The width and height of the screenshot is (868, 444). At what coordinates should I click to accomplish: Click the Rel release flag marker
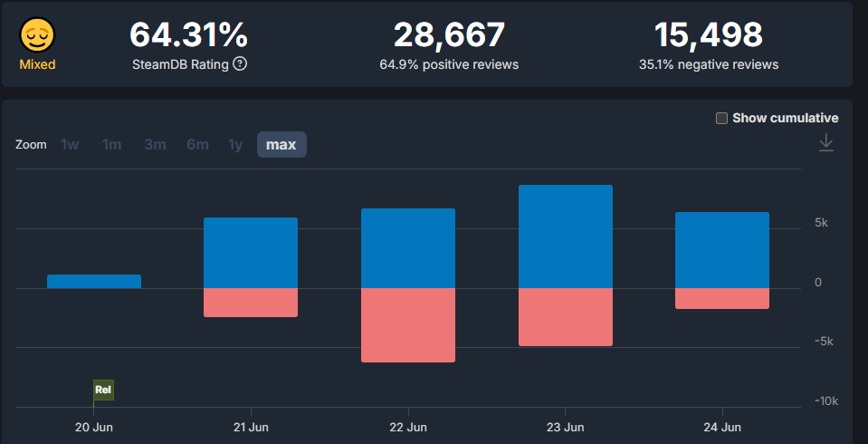pos(103,391)
